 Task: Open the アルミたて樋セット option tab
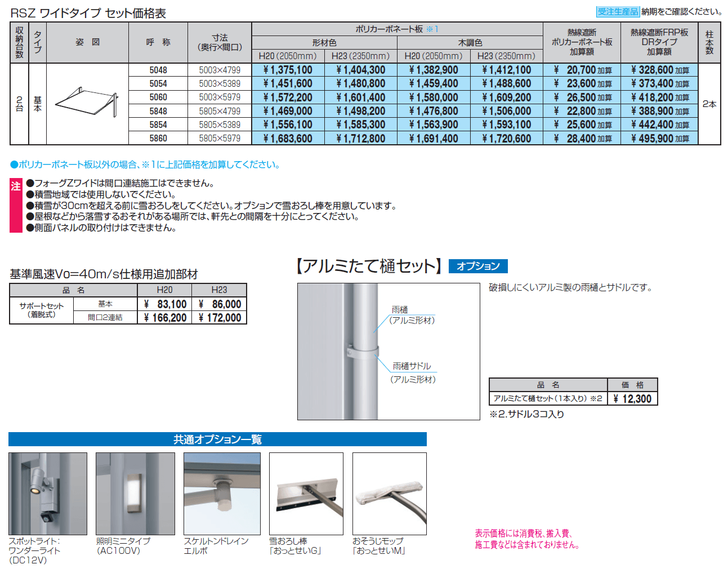coord(366,265)
